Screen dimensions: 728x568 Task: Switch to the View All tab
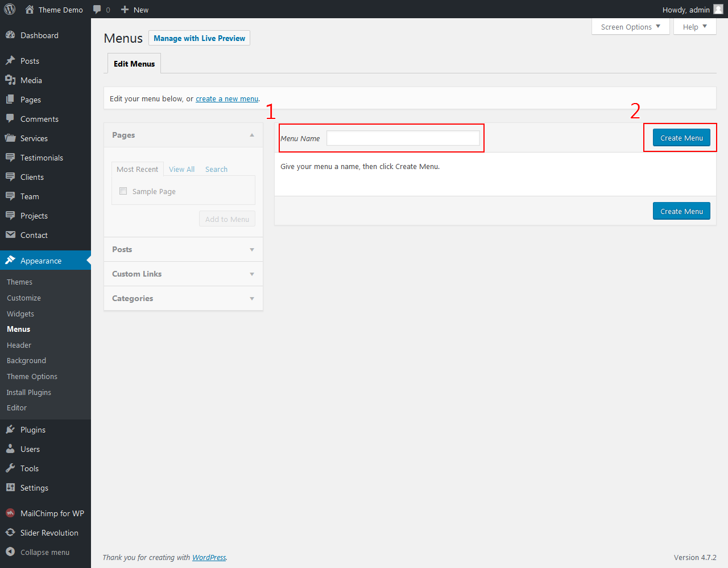(x=181, y=170)
